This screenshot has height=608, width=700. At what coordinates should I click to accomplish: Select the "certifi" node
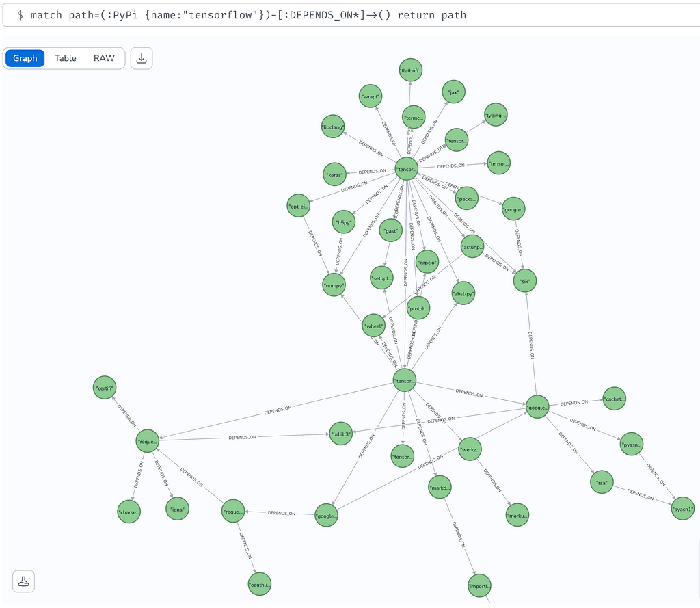(105, 388)
